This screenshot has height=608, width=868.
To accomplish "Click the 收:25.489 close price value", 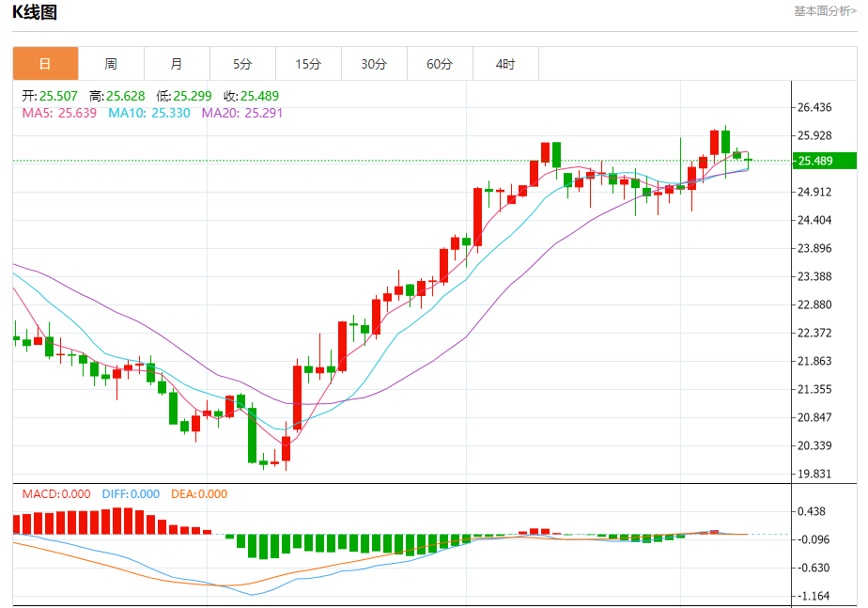I will [252, 96].
